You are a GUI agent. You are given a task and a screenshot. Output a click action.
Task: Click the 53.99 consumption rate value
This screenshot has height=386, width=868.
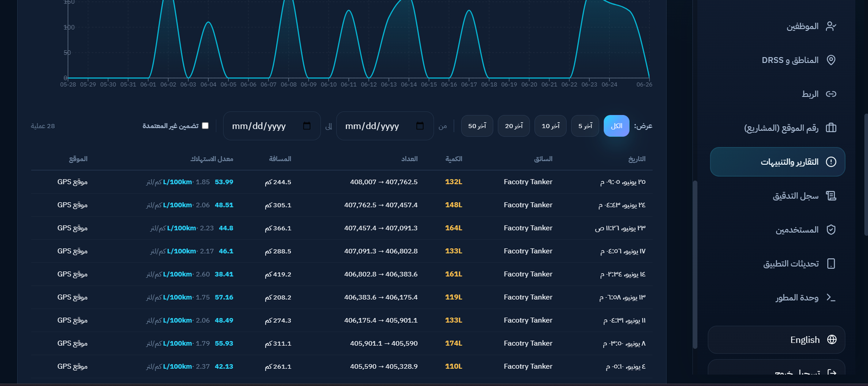224,182
